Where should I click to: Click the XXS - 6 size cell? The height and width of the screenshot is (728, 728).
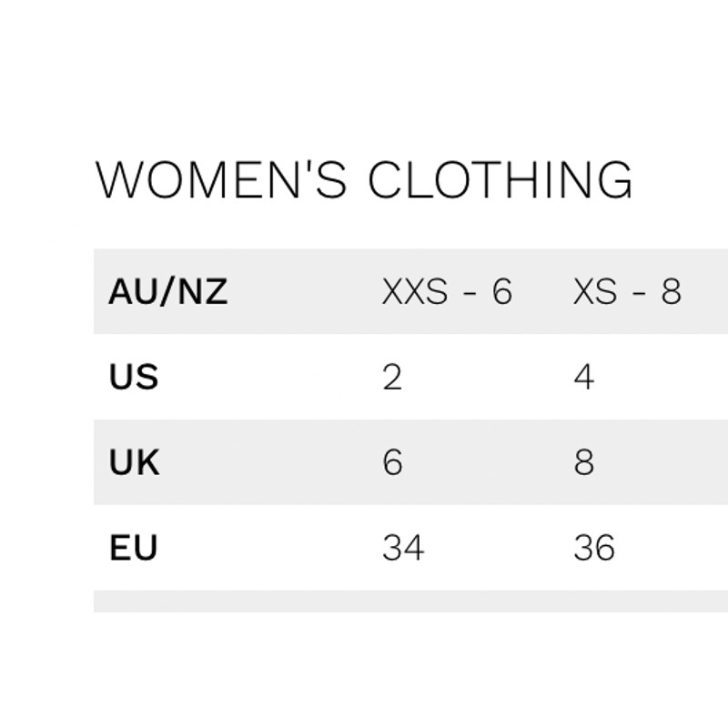pos(447,291)
